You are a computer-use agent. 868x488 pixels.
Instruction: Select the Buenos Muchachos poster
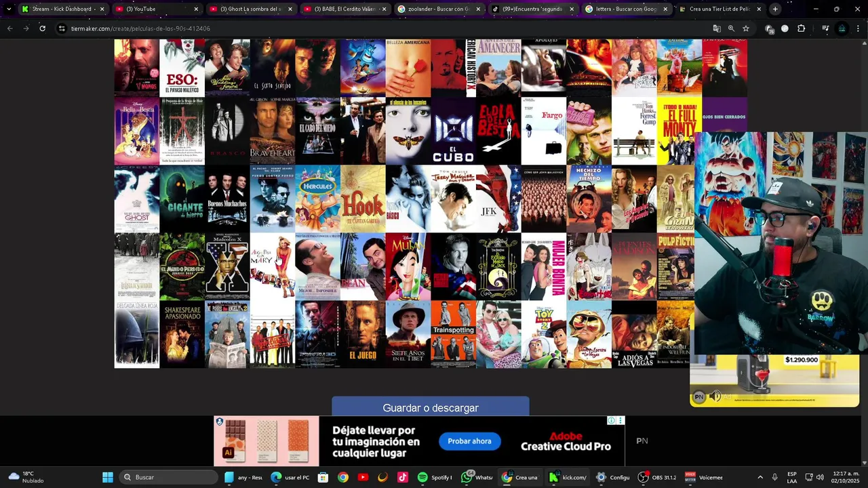tap(227, 199)
